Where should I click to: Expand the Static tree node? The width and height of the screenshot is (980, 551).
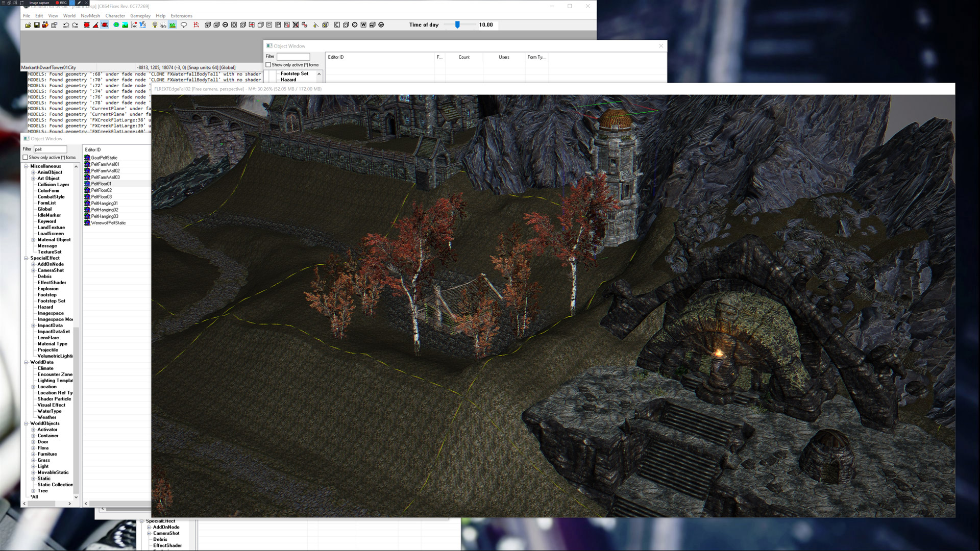(33, 479)
